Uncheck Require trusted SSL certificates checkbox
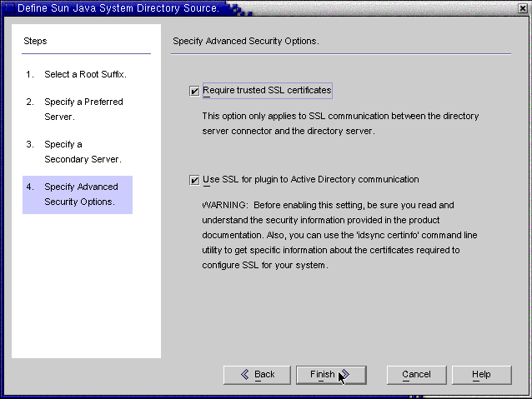The height and width of the screenshot is (399, 532). point(194,91)
